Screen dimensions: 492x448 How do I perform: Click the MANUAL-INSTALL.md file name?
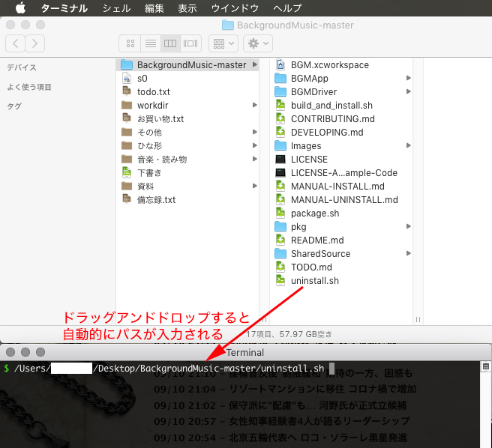337,187
